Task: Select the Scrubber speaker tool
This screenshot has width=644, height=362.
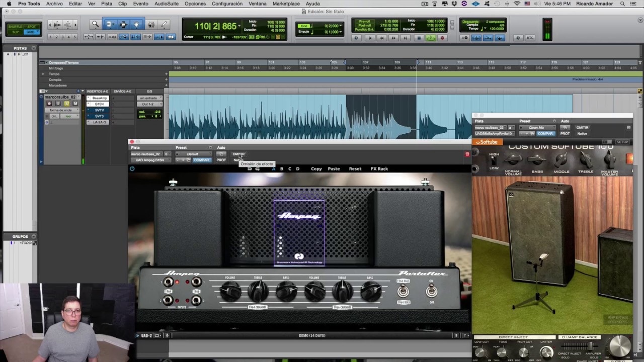Action: coord(151,24)
